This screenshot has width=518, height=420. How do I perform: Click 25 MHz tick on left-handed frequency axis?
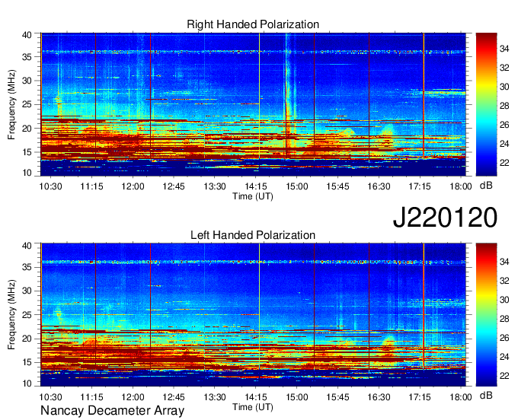tap(27, 315)
